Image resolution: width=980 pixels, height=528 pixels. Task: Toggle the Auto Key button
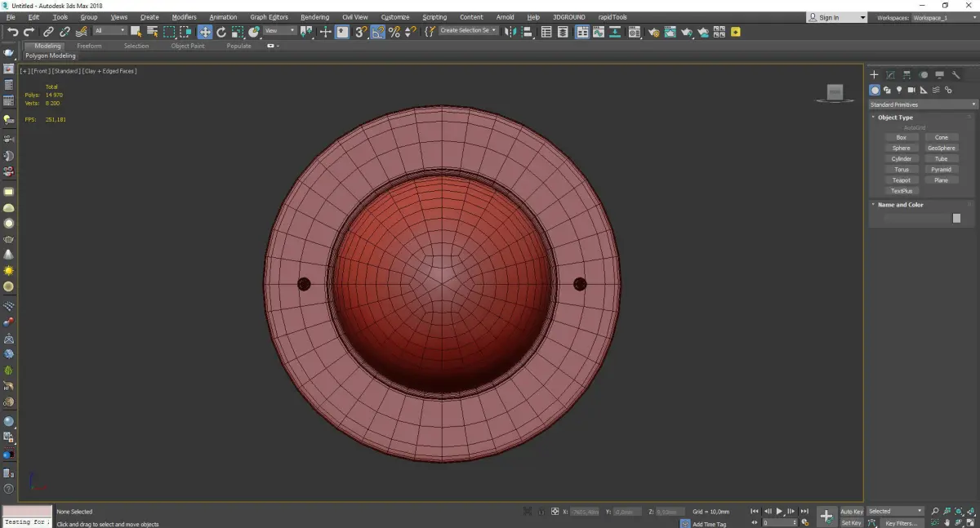click(851, 512)
